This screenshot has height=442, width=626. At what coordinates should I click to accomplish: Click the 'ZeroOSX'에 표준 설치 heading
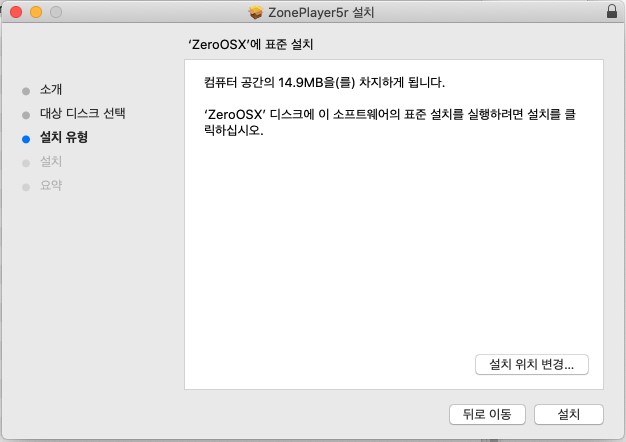click(x=257, y=45)
